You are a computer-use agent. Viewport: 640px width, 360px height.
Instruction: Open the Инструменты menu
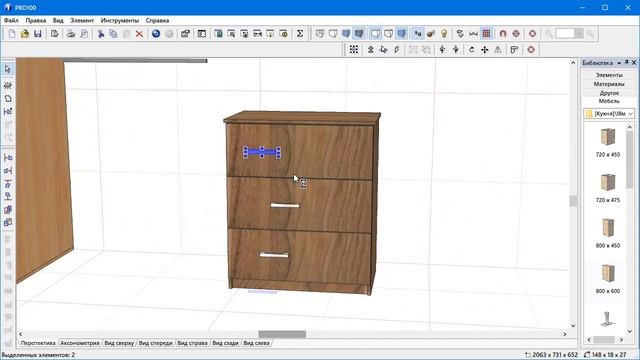click(x=120, y=20)
